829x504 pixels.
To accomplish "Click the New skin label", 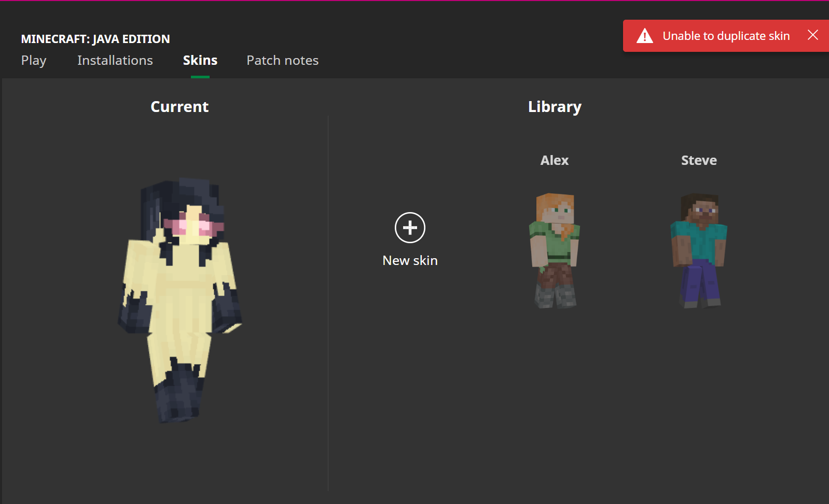I will [x=410, y=260].
